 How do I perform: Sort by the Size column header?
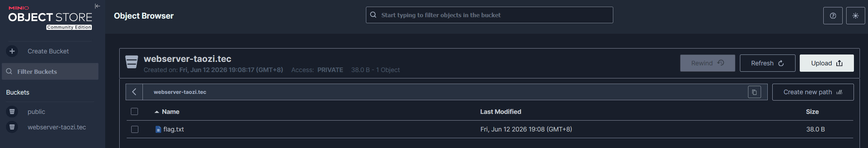pos(812,112)
